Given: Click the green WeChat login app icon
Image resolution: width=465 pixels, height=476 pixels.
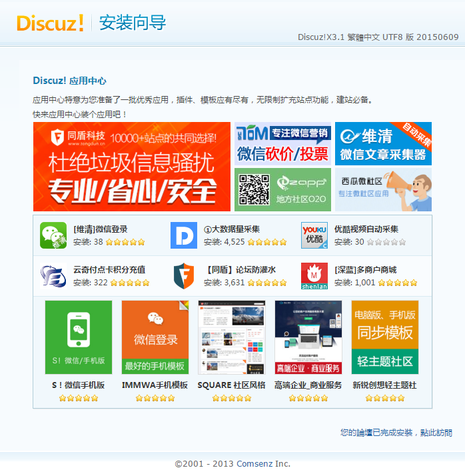Looking at the screenshot, I should click(x=53, y=235).
